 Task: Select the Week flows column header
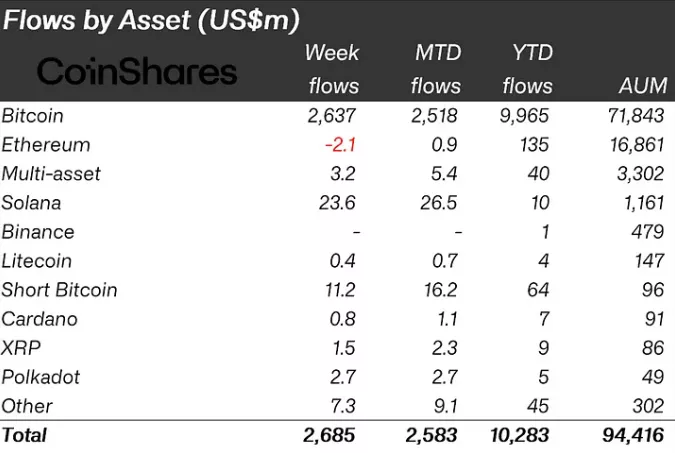(331, 69)
